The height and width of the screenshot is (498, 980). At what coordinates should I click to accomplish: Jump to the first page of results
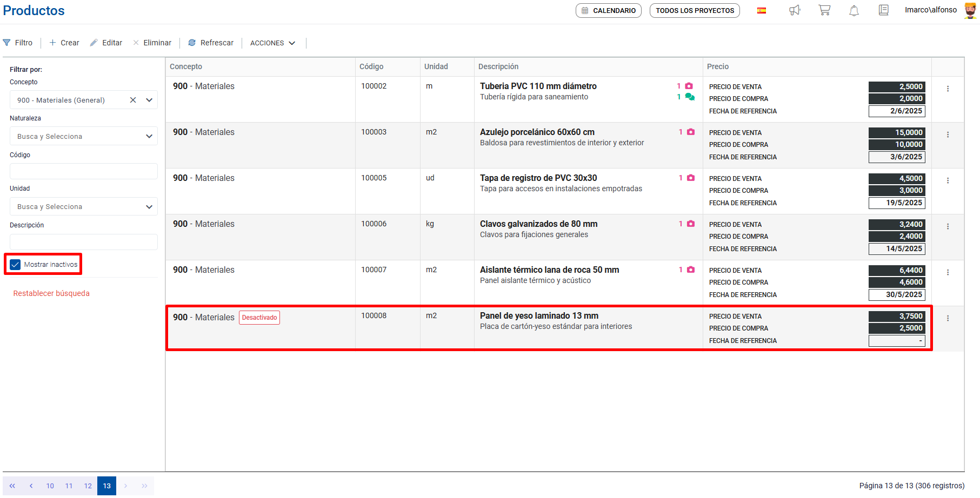click(12, 486)
